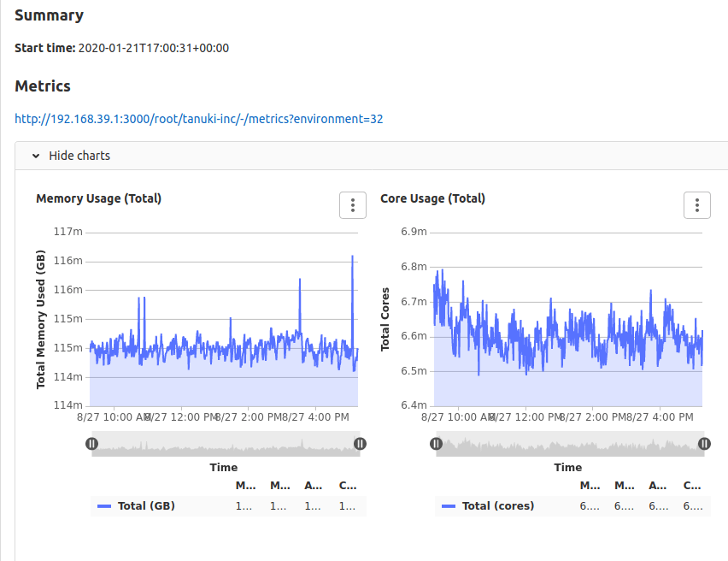Select the right handle of Core Usage timeline slider
Screen dimensions: 728x561
tap(704, 443)
